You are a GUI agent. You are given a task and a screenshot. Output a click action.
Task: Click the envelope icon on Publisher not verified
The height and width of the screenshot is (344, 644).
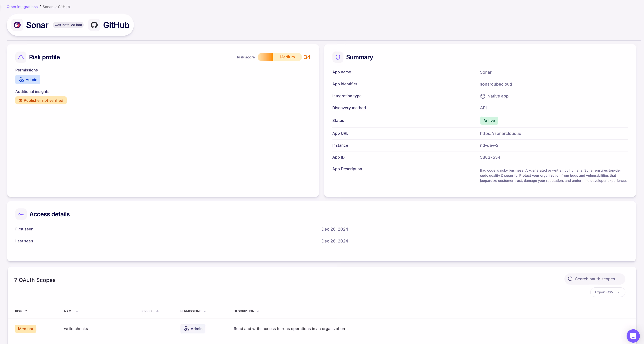(x=20, y=101)
